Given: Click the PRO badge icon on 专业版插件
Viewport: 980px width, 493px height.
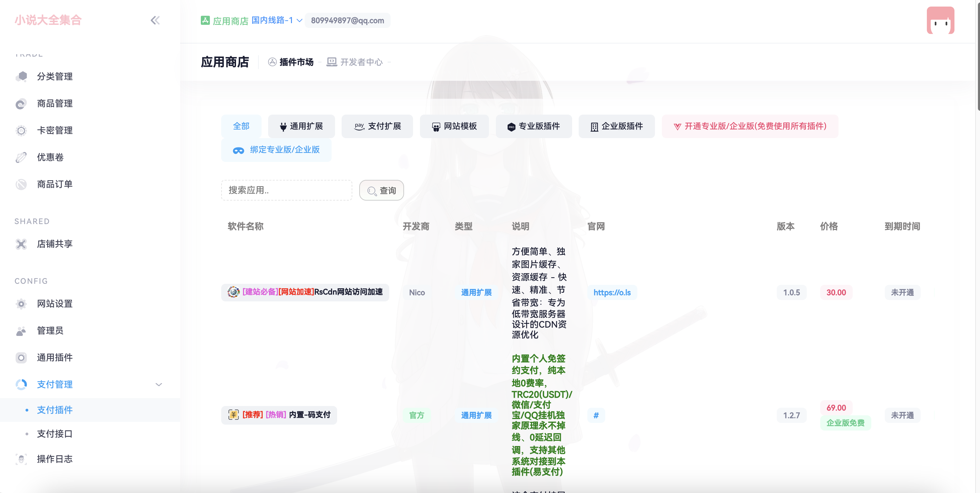Looking at the screenshot, I should [511, 127].
